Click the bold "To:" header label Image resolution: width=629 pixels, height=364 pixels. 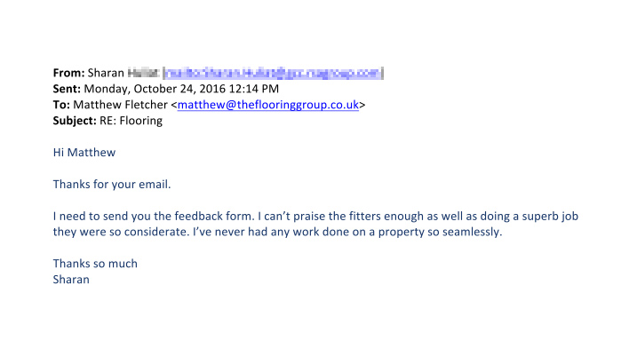tap(61, 105)
